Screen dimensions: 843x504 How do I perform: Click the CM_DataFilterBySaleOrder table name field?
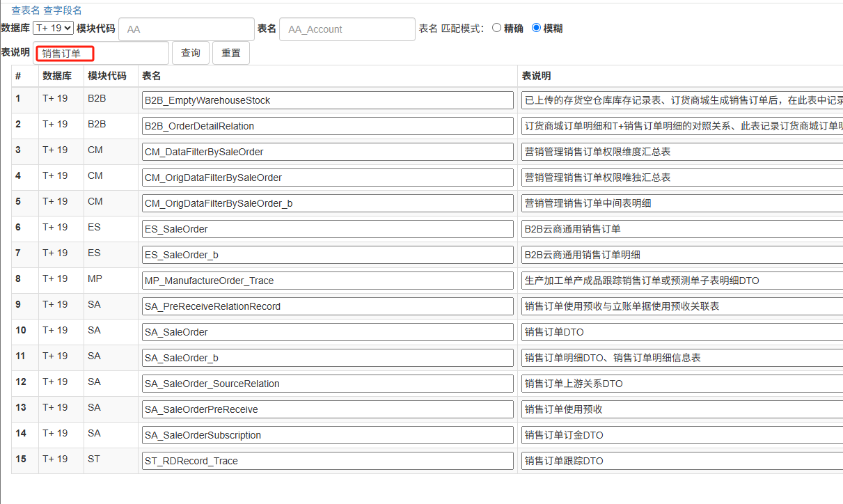tap(327, 152)
